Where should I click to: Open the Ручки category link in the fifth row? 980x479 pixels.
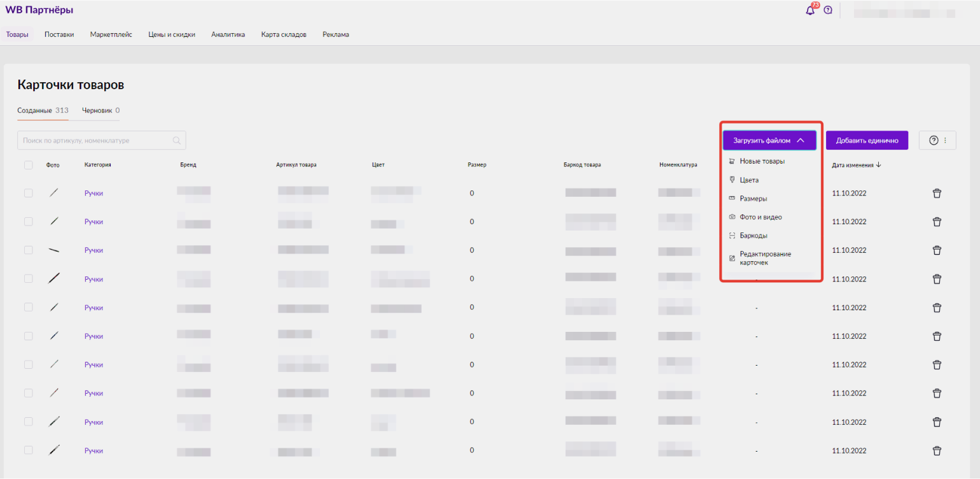[x=94, y=308]
